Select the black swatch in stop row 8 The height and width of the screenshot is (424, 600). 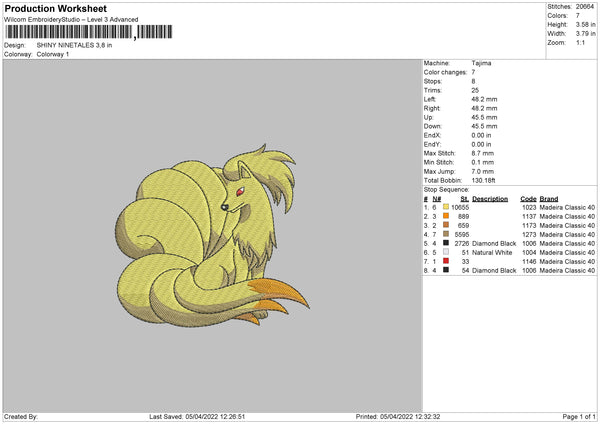446,270
